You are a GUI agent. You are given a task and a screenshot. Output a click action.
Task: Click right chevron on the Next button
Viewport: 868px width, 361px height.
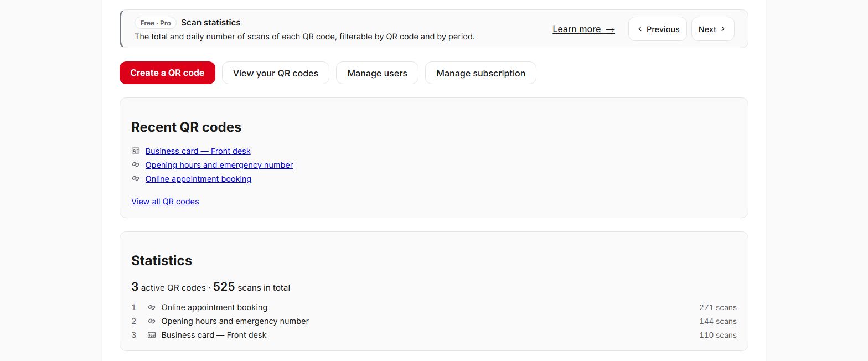[x=723, y=29]
